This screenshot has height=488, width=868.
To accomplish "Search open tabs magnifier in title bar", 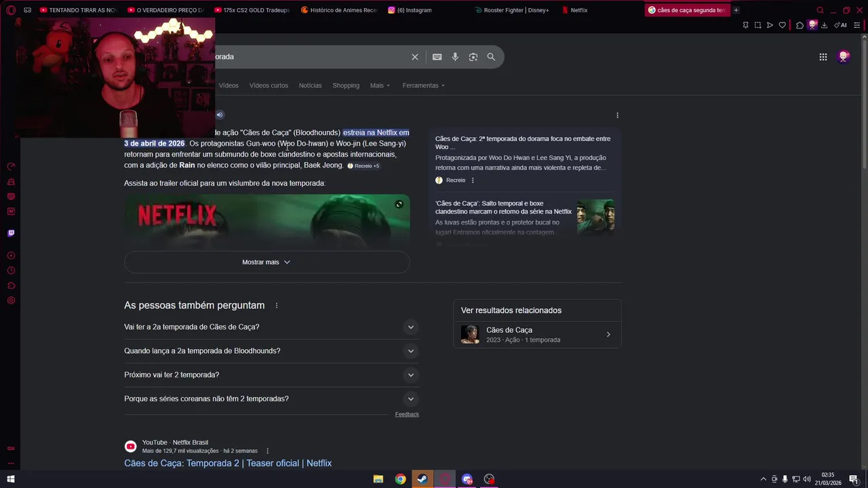I will click(x=820, y=10).
